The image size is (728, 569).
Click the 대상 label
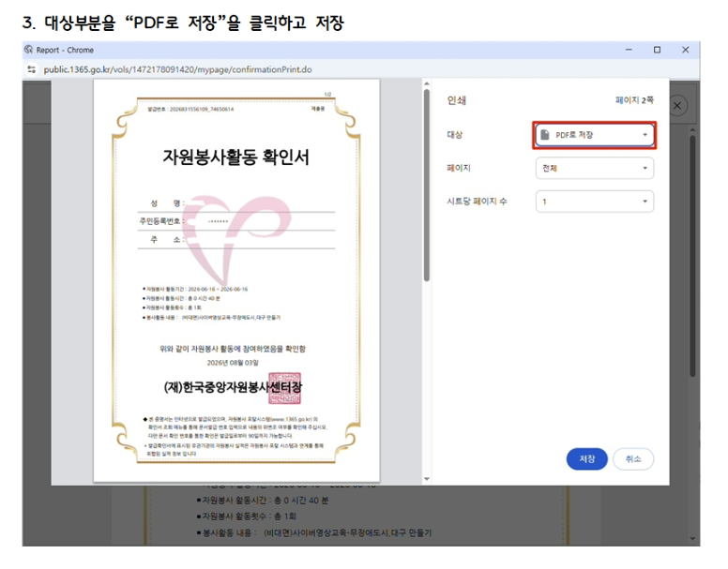455,134
